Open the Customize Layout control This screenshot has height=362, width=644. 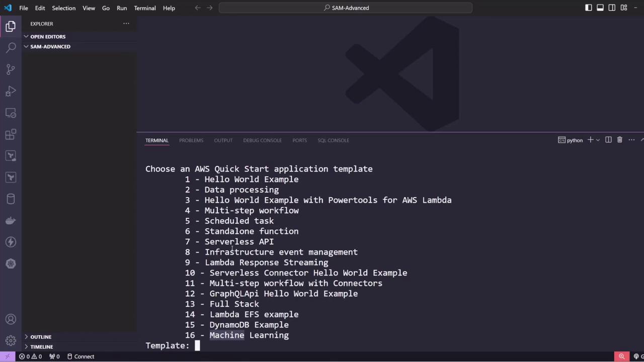point(624,8)
